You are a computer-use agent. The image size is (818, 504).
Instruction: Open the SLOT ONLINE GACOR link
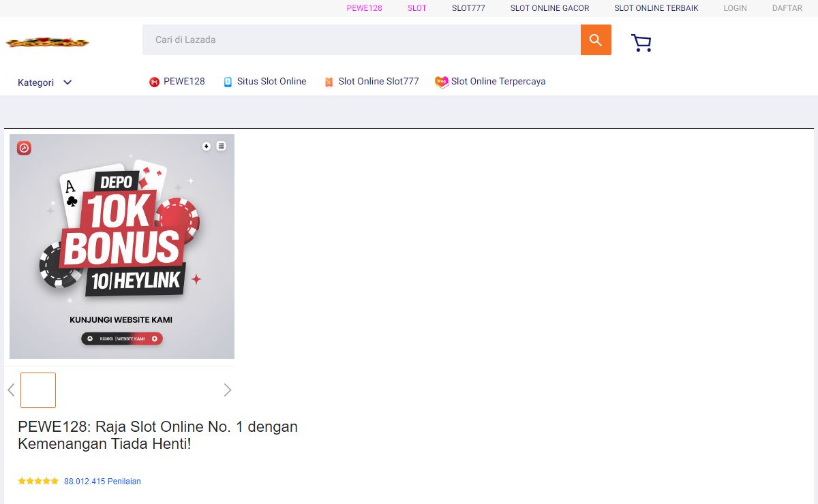pos(549,8)
